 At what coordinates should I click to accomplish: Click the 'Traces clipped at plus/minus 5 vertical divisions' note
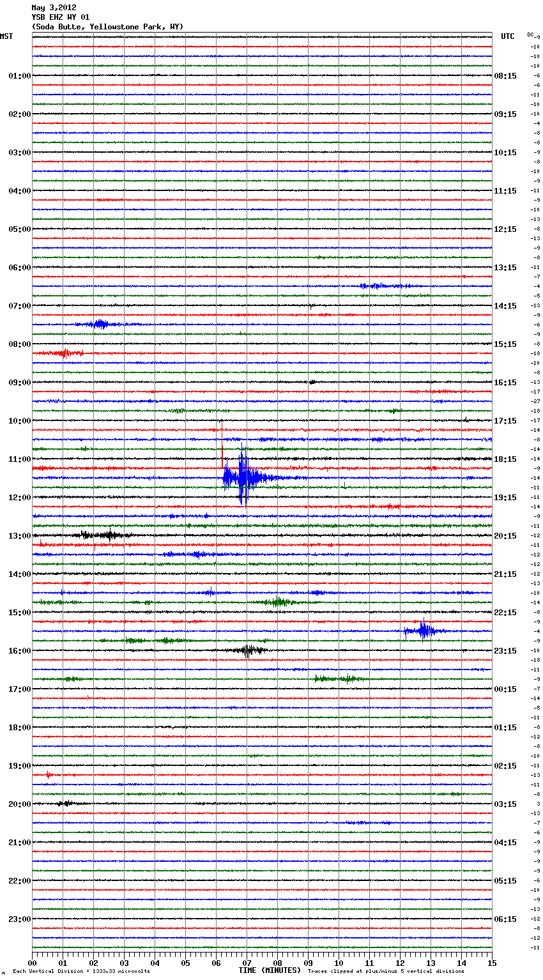tap(386, 971)
